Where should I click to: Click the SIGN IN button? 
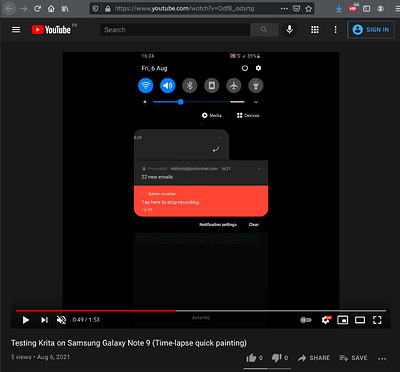371,30
